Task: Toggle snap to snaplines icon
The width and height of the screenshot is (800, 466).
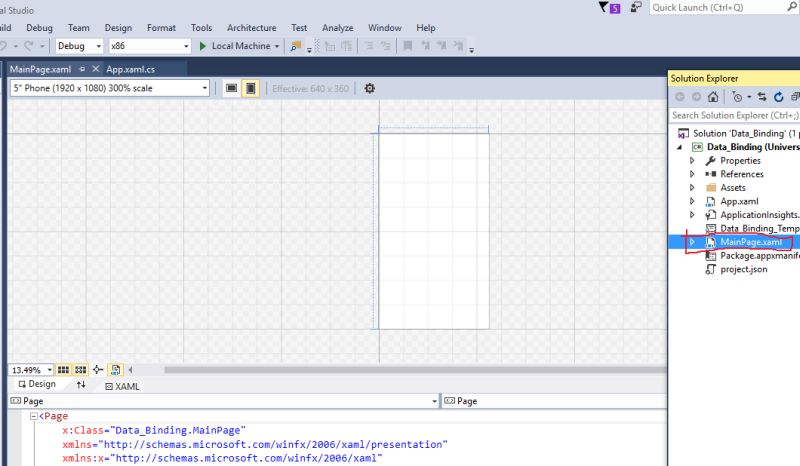Action: pos(98,370)
